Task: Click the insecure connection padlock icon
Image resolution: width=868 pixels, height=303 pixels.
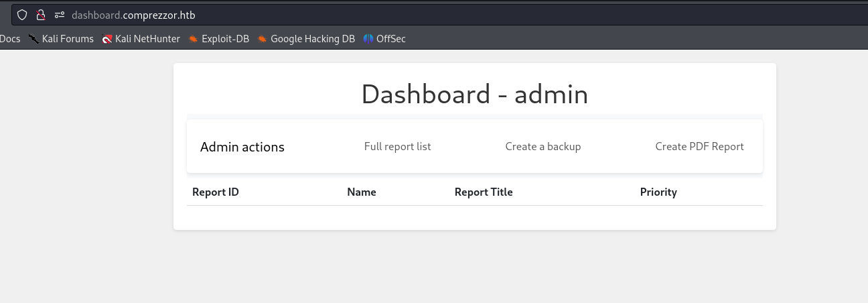Action: [x=41, y=14]
